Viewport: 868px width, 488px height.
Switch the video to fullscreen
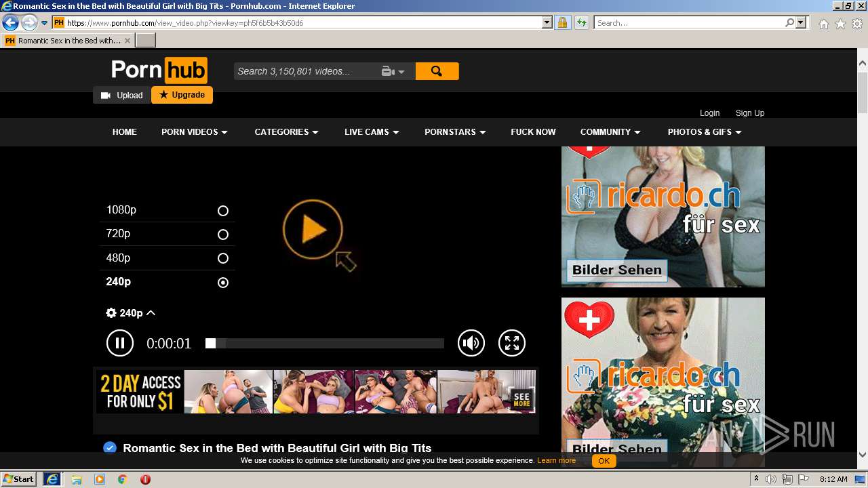click(x=512, y=343)
